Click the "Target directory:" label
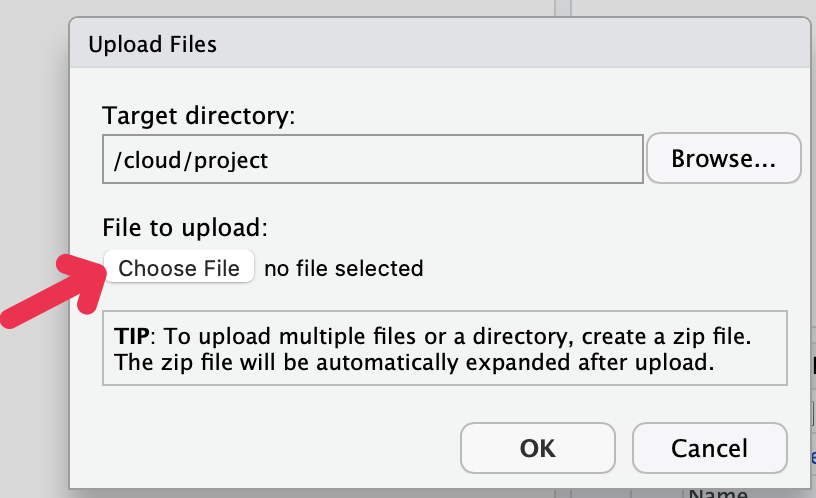The image size is (816, 498). click(x=199, y=116)
